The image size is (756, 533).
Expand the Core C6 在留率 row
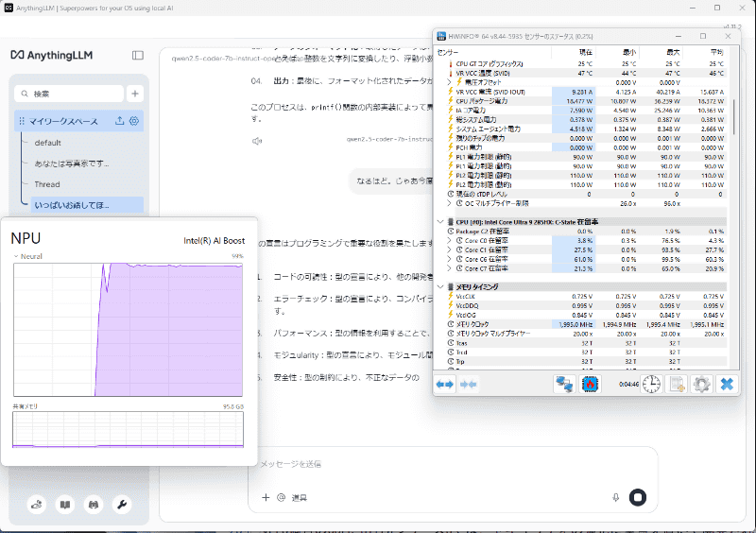point(450,259)
